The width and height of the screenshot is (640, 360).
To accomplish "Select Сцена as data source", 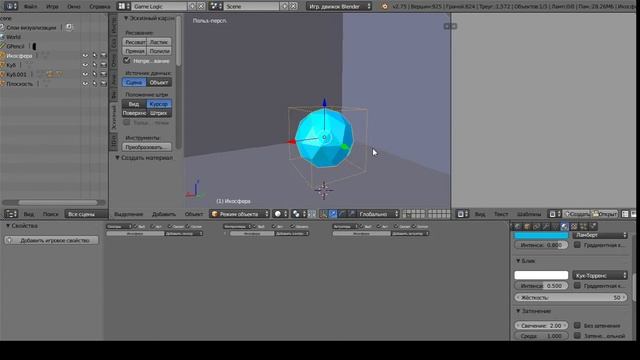I will [x=134, y=82].
